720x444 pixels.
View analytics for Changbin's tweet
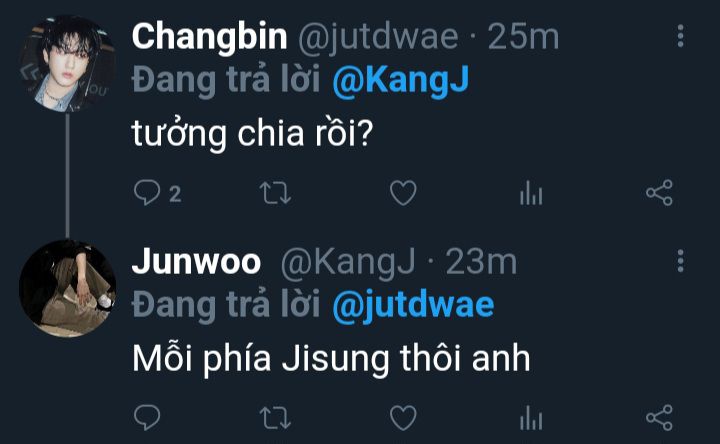tap(531, 192)
